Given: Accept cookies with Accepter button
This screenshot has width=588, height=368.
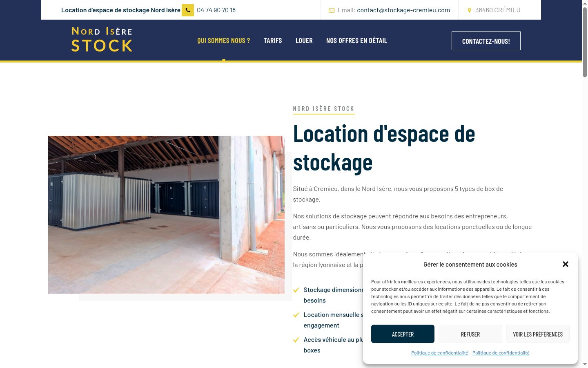Looking at the screenshot, I should point(403,334).
